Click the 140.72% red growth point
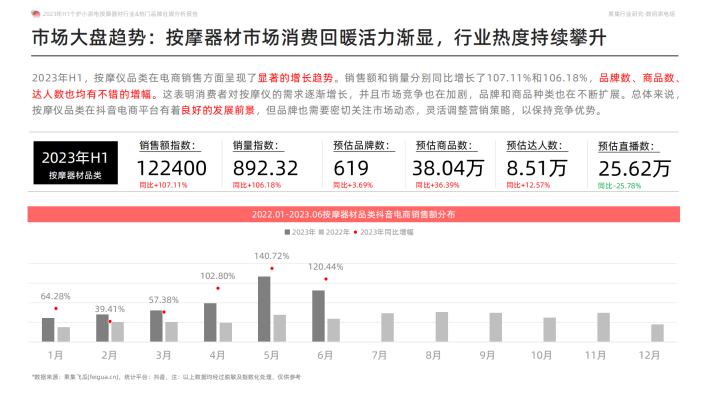 click(x=272, y=269)
